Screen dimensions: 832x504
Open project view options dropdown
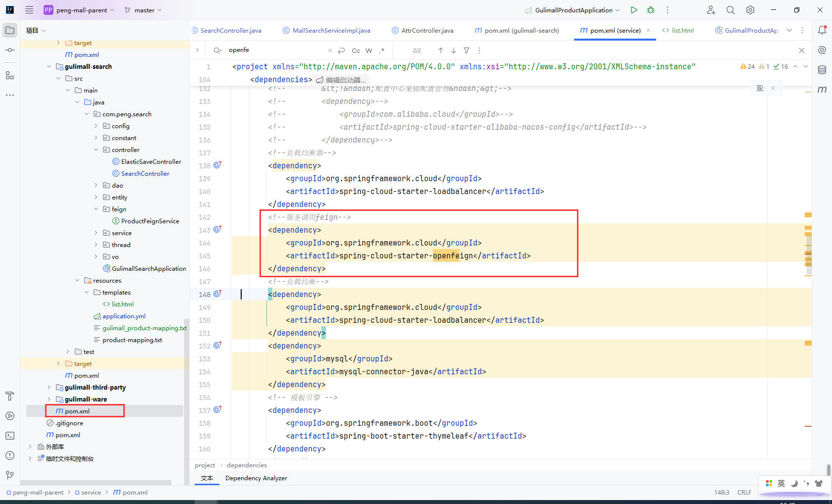click(36, 30)
